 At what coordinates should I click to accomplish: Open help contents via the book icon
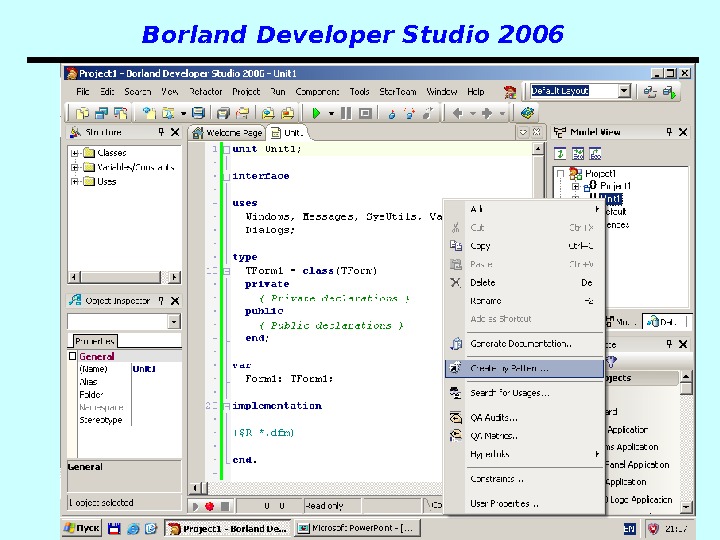click(527, 113)
